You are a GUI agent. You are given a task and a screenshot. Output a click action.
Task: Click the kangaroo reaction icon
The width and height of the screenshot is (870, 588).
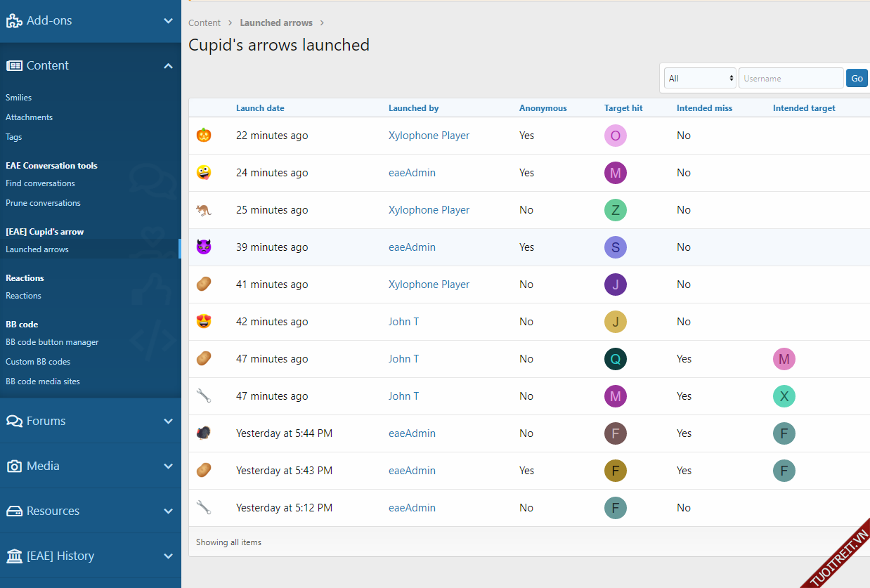204,209
